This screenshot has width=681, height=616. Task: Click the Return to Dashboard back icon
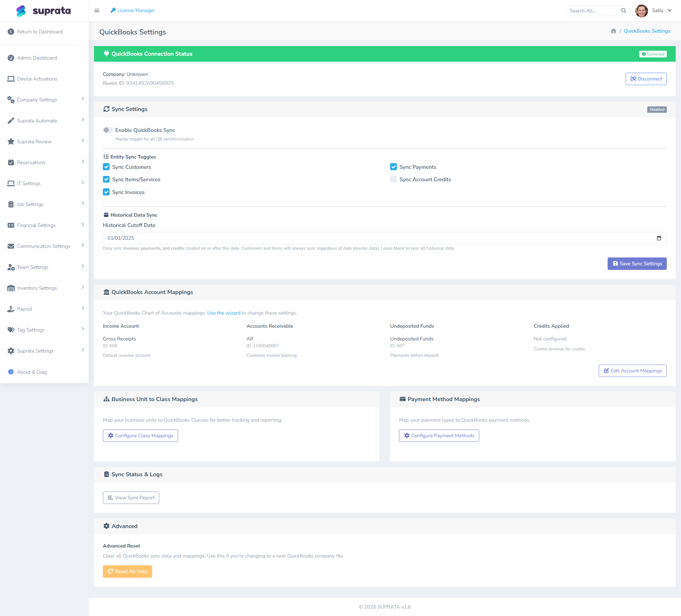[11, 32]
